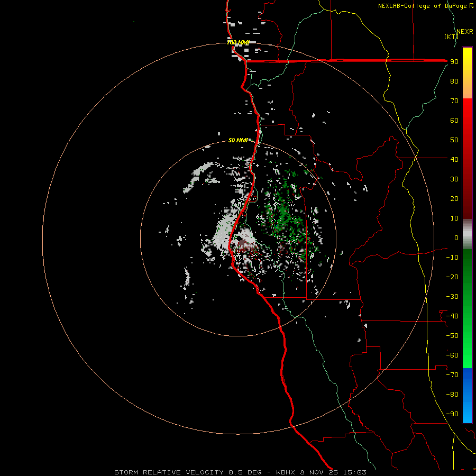
Task: Pick the -70 knot scale label
Action: tap(452, 375)
